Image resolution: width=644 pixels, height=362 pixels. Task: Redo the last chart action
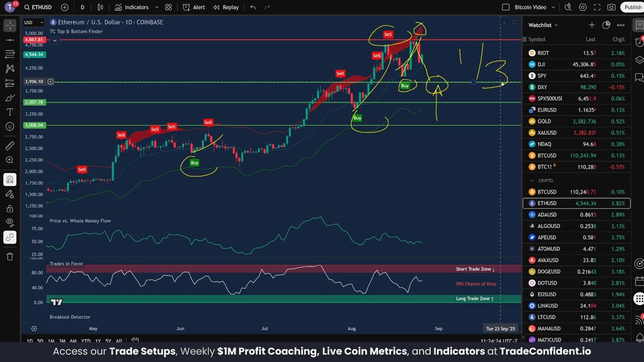[267, 7]
